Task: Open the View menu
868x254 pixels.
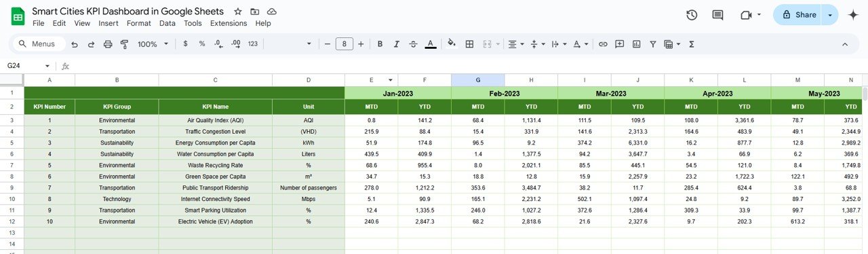Action: pyautogui.click(x=82, y=23)
